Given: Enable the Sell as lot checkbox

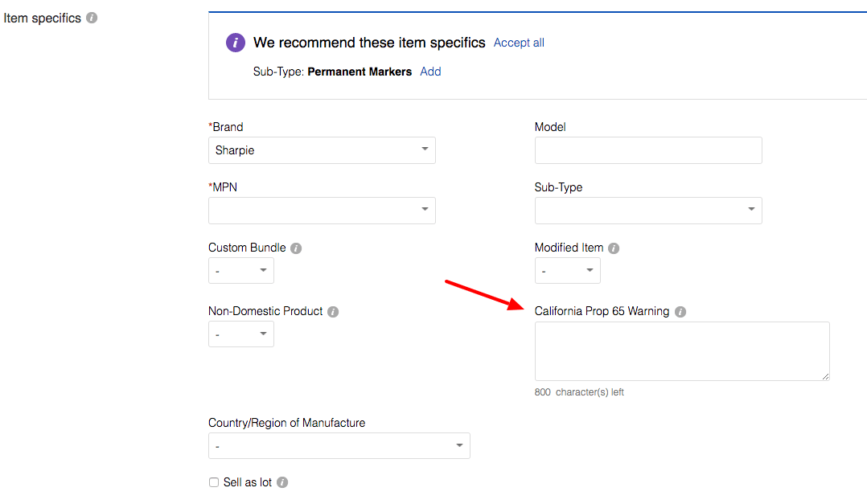Looking at the screenshot, I should coord(214,481).
